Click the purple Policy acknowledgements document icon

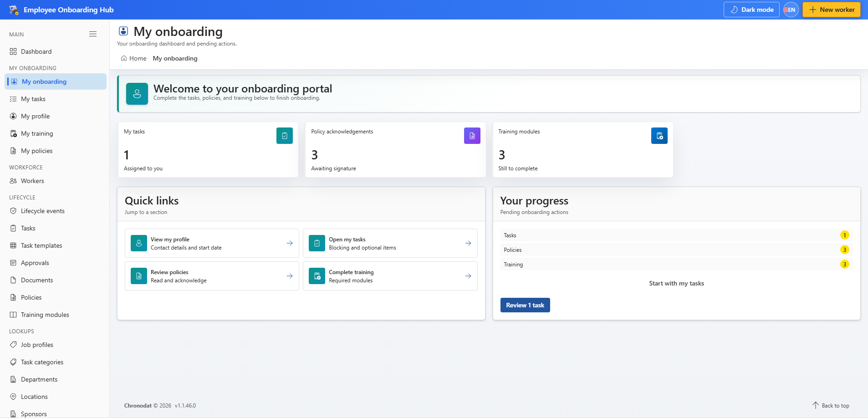click(472, 136)
